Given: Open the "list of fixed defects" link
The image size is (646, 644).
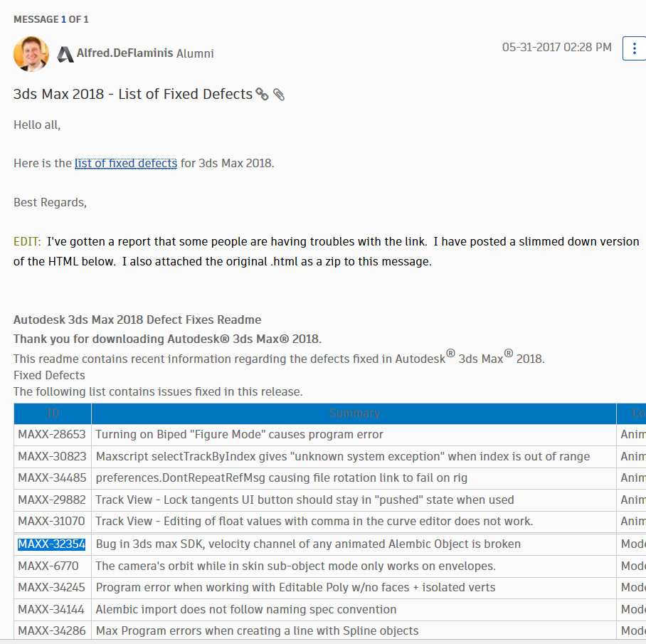Looking at the screenshot, I should pos(126,163).
